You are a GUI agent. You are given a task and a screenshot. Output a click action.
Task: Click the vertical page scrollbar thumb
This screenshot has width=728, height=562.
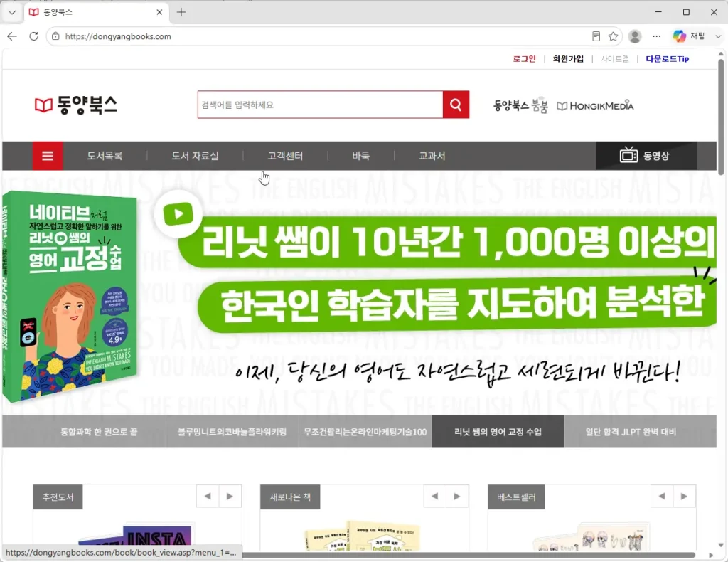[721, 117]
